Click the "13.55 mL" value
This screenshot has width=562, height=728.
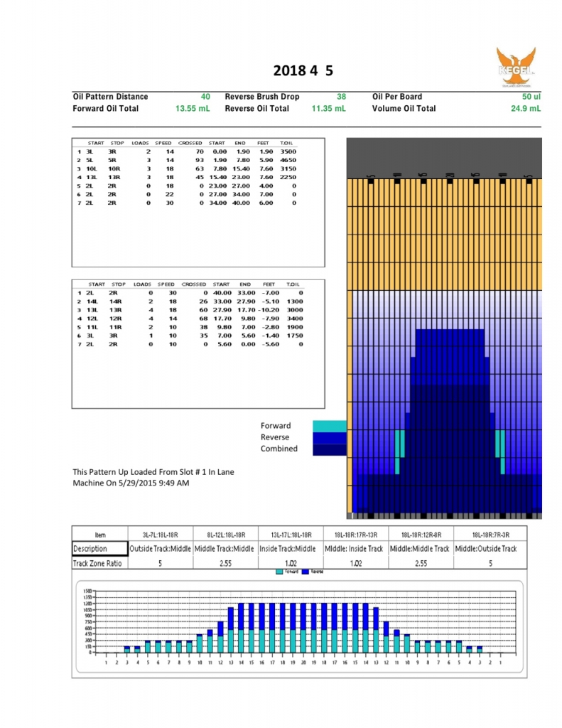click(193, 108)
